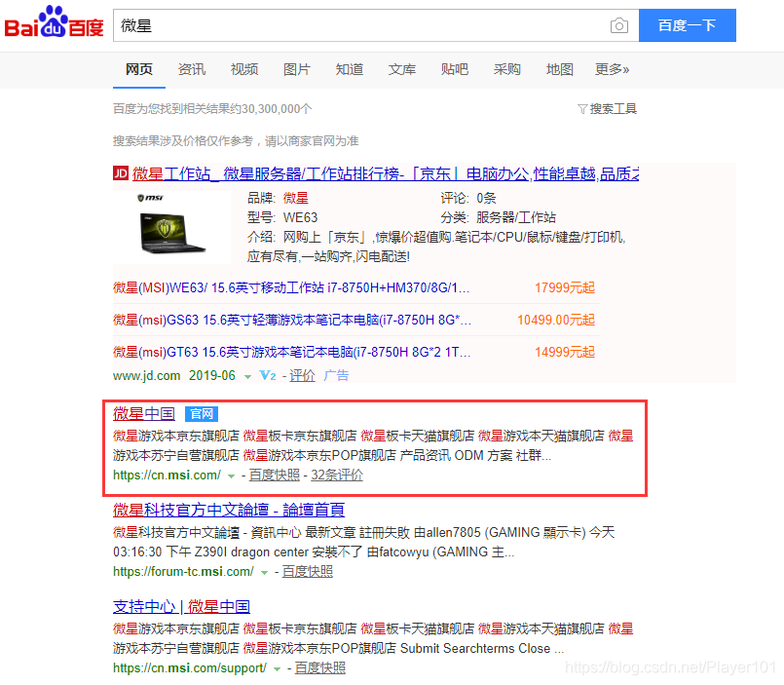Open 百度快照 for forum-tc.msi.com

[x=307, y=571]
